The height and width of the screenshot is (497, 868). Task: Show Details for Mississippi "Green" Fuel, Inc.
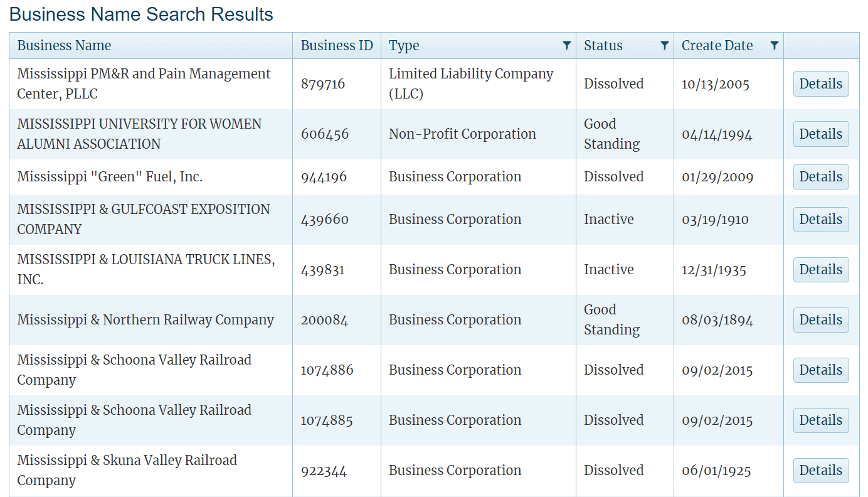tap(820, 177)
